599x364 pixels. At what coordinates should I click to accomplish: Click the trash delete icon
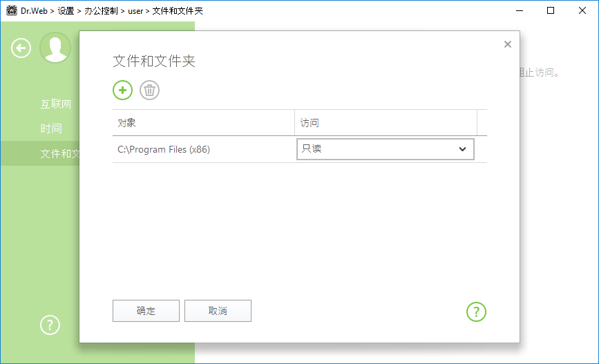(x=149, y=90)
